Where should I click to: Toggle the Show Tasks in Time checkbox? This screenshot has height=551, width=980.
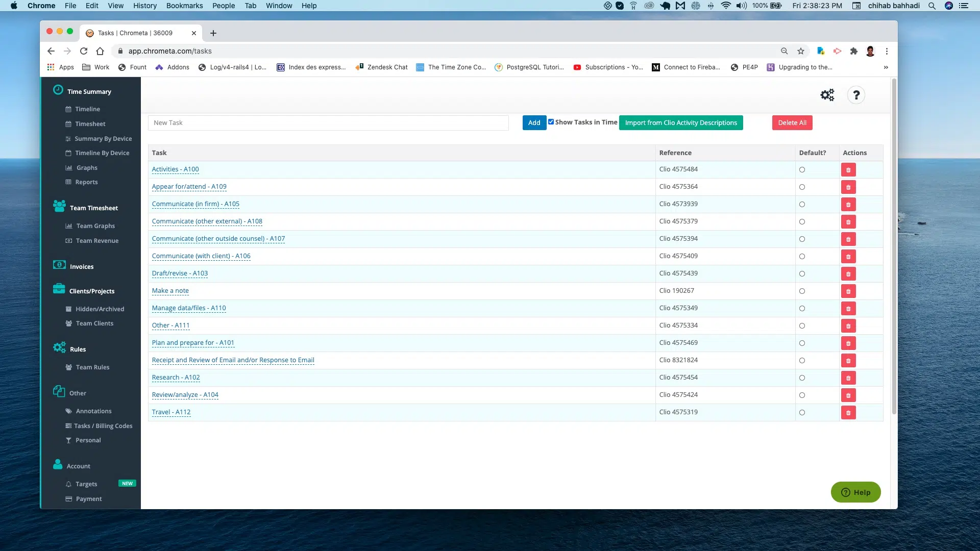(552, 122)
